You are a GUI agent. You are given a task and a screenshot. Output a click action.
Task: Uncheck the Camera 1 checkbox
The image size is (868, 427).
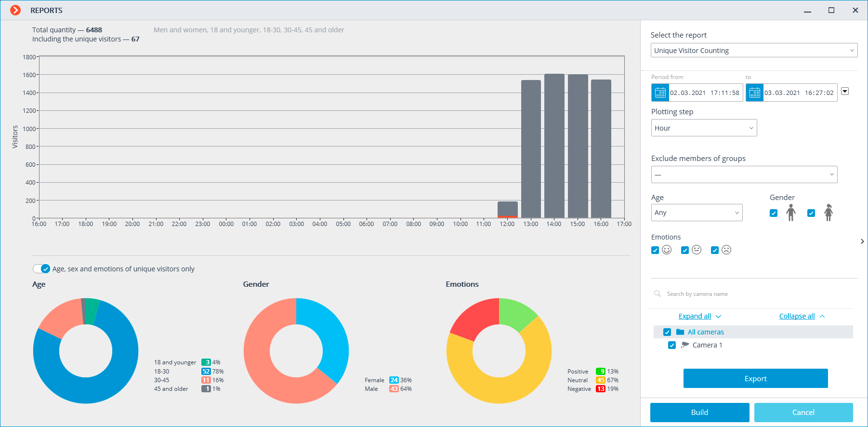coord(672,345)
